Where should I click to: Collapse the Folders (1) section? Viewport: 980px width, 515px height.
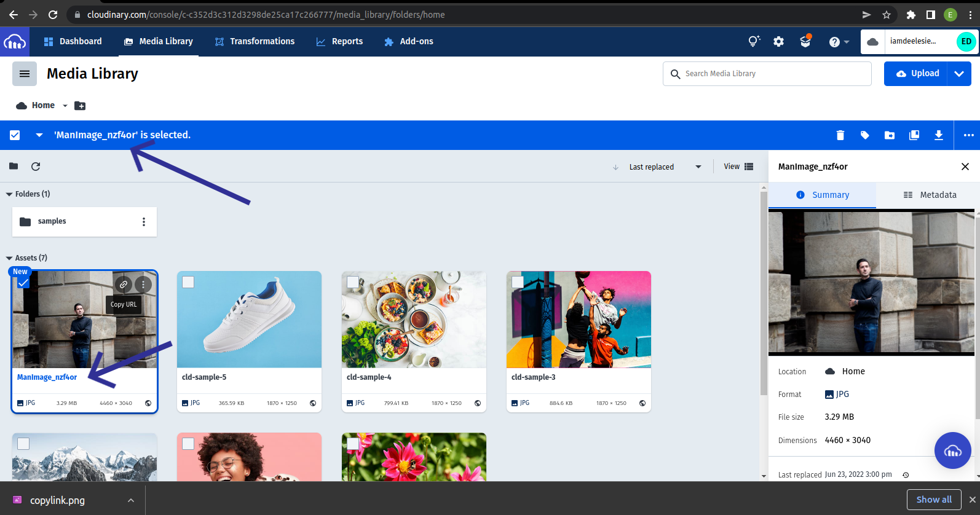[9, 194]
